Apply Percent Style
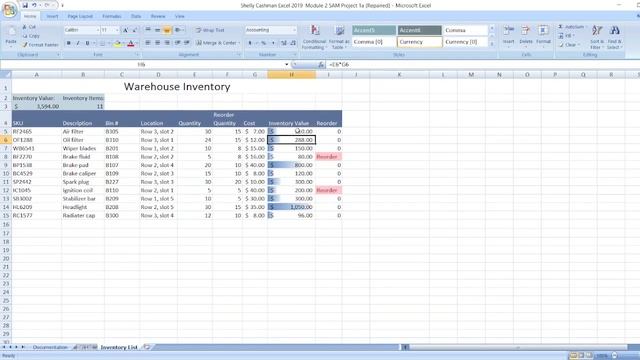Screen dimensions: 640x360 pos(264,43)
